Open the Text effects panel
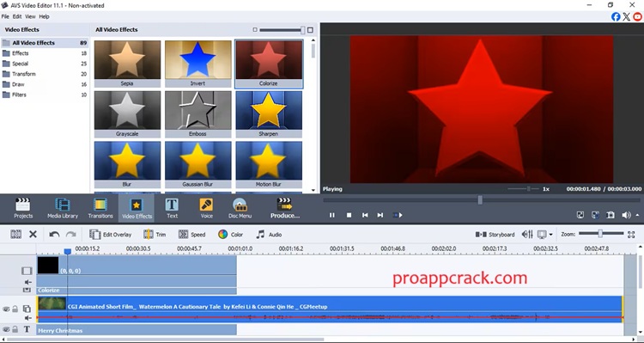This screenshot has width=644, height=343. pos(172,208)
